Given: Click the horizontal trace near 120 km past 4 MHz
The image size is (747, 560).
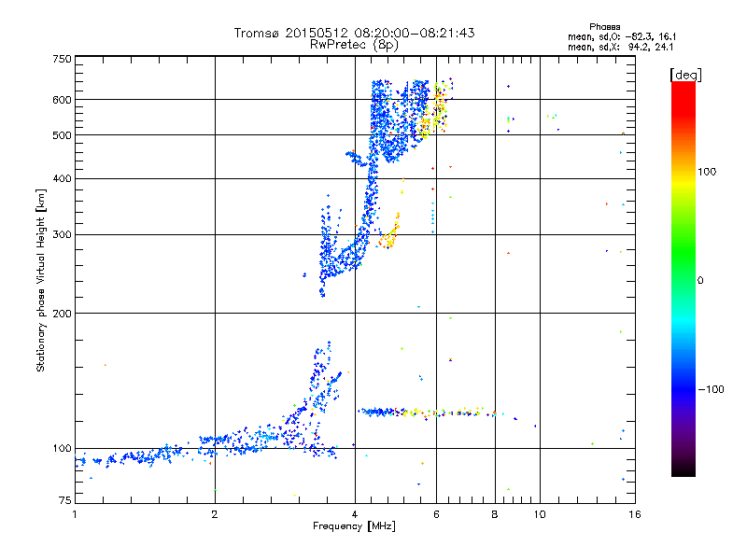Looking at the screenshot, I should pyautogui.click(x=429, y=413).
